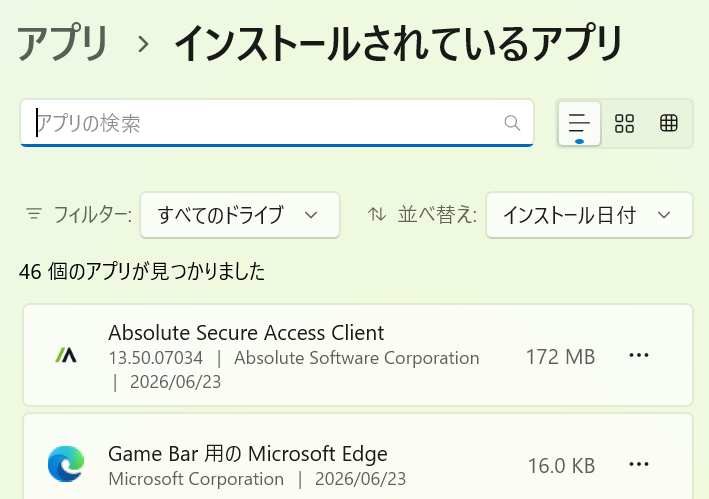
Task: Click the インストールされているアプリ heading
Action: (x=398, y=43)
